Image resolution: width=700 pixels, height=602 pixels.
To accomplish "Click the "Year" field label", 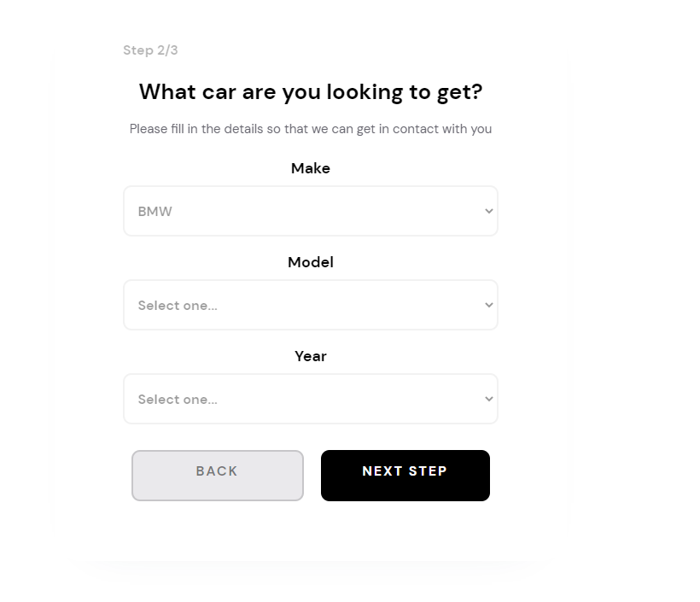I will [311, 356].
